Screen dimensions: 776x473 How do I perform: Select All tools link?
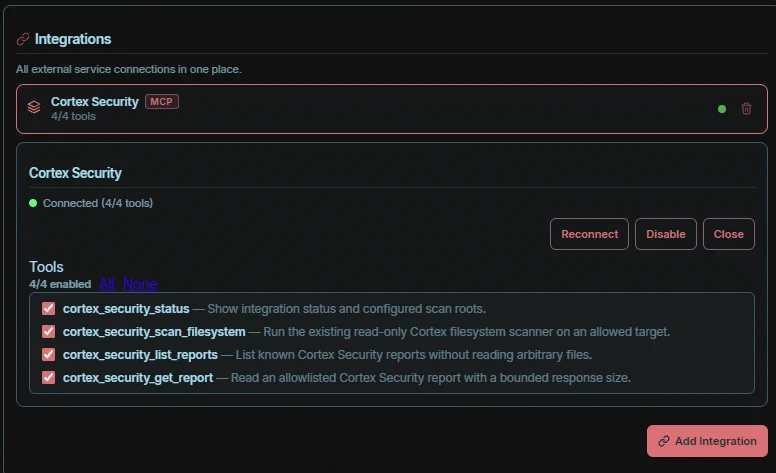[x=107, y=284]
